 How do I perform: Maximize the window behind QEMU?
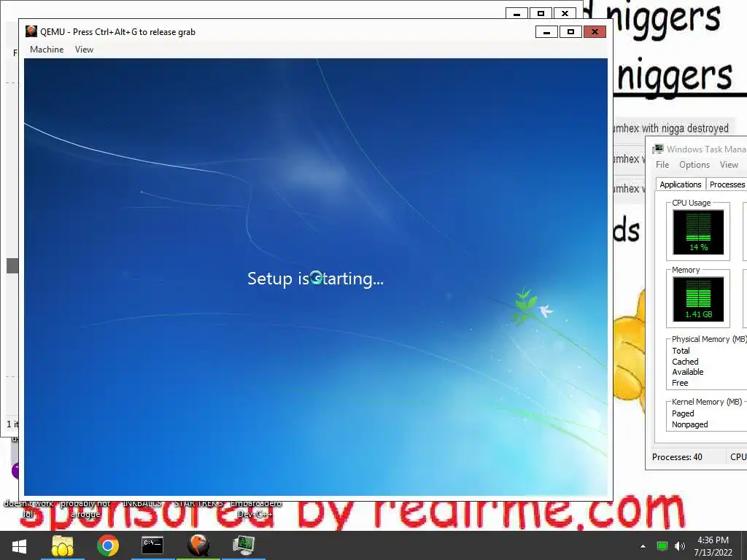pyautogui.click(x=541, y=13)
